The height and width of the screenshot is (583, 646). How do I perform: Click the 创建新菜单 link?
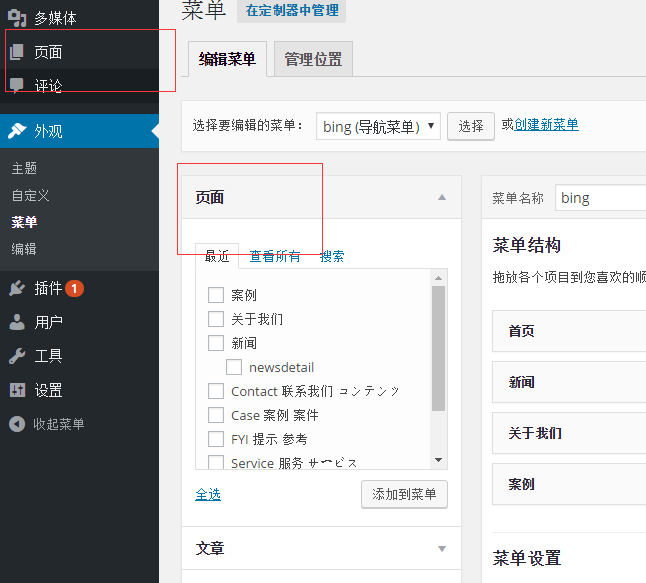(546, 124)
